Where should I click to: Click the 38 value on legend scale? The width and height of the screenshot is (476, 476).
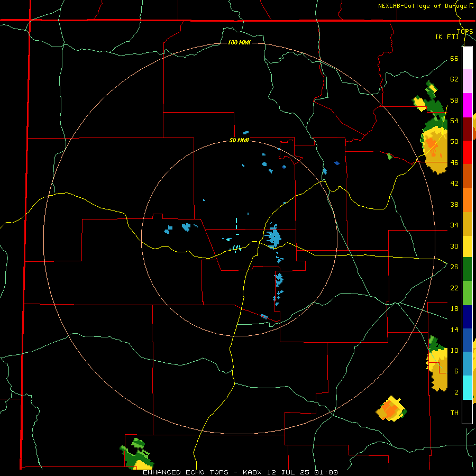pos(454,204)
